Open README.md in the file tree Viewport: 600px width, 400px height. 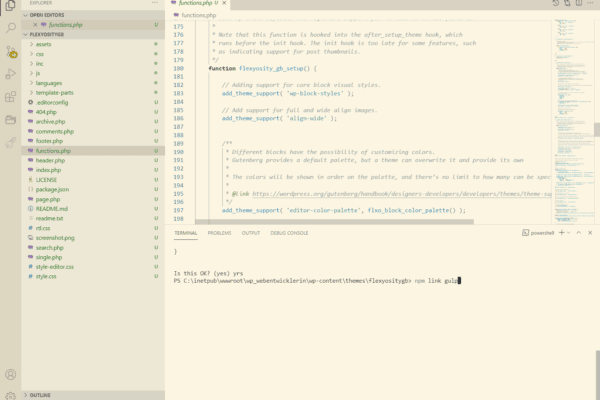[93, 209]
